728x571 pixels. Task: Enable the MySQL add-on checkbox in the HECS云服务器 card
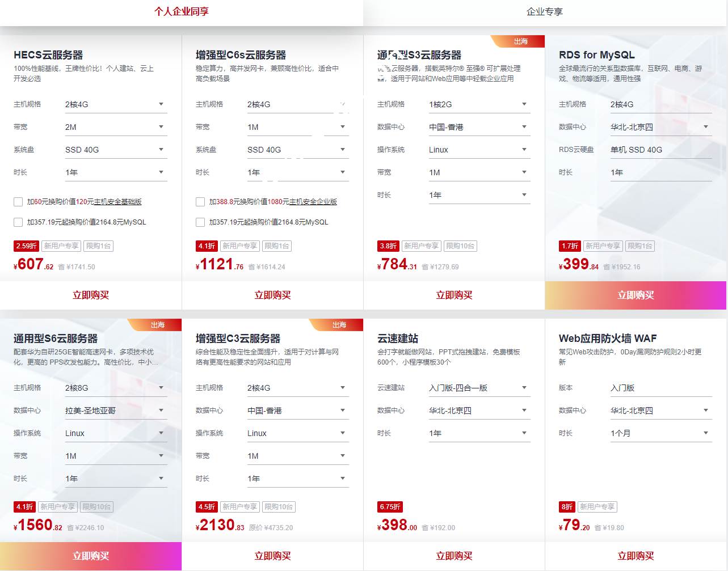pyautogui.click(x=18, y=222)
